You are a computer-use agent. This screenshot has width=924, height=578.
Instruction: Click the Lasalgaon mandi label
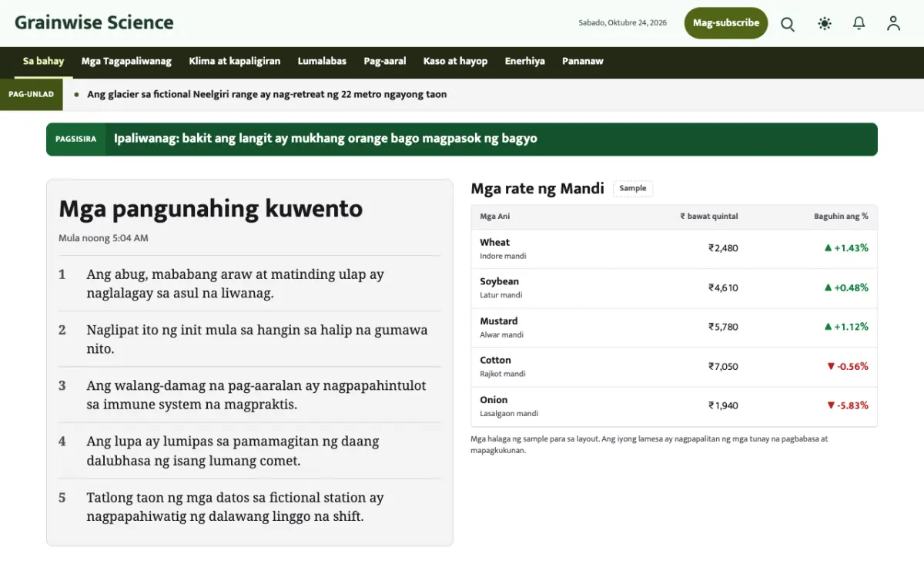click(x=509, y=414)
